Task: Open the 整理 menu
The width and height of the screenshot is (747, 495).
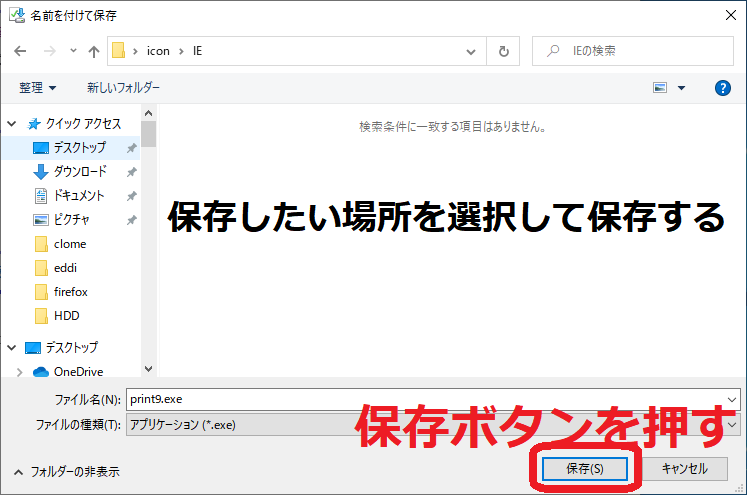Action: click(37, 88)
